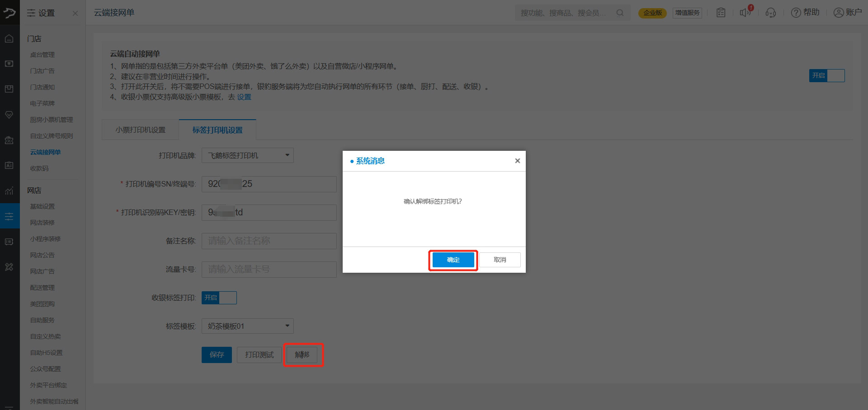This screenshot has width=868, height=410.
Task: Click the 备注名称 input field
Action: coord(269,241)
